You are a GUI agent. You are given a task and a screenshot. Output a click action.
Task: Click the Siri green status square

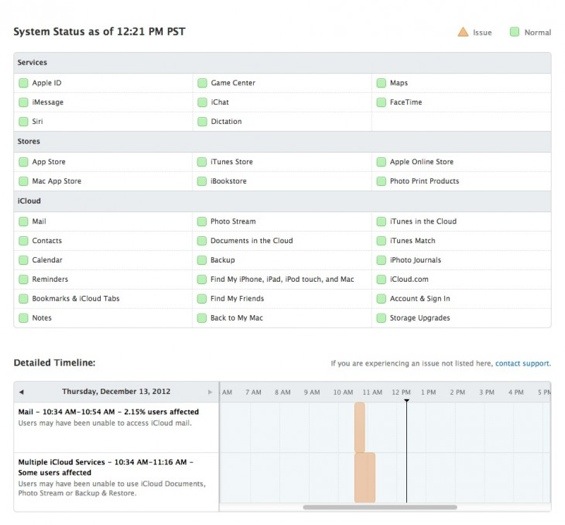click(x=23, y=121)
